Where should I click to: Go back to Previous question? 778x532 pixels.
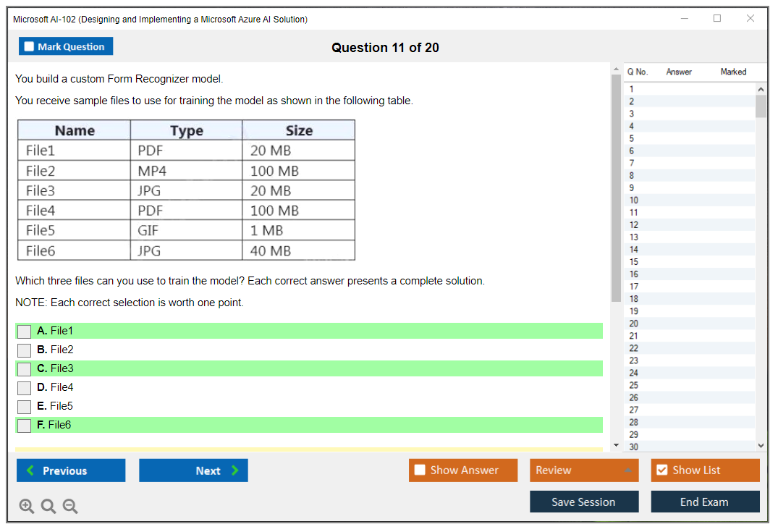click(x=71, y=470)
